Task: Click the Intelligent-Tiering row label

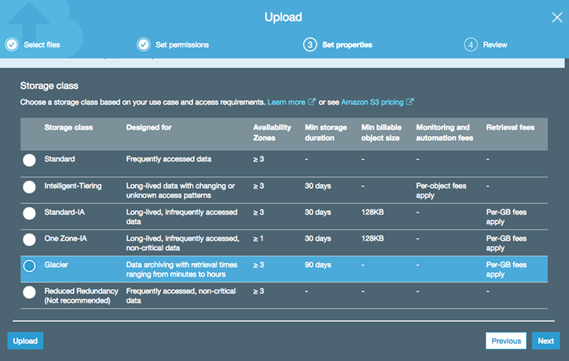Action: [x=73, y=186]
